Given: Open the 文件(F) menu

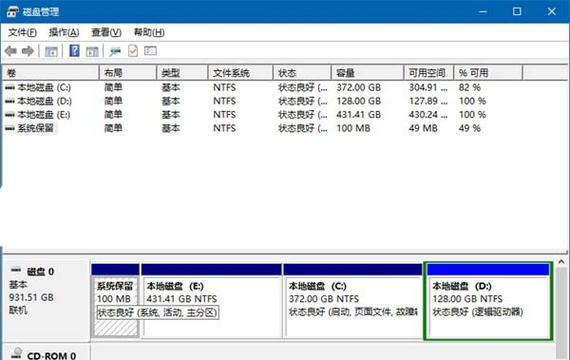Looking at the screenshot, I should (x=22, y=32).
